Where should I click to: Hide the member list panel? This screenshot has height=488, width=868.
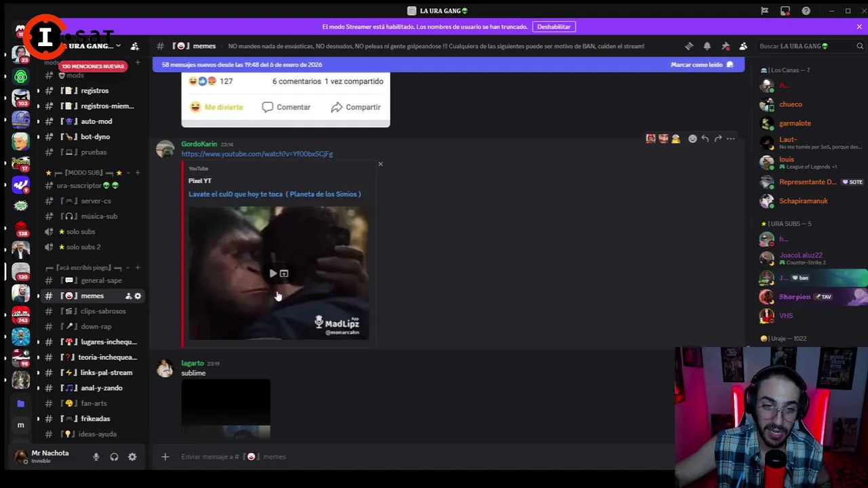coord(743,46)
